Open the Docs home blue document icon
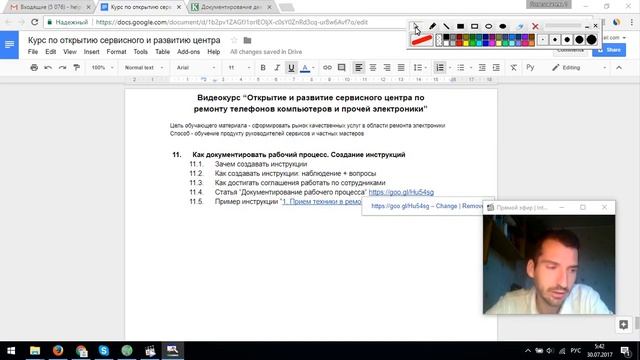Viewport: 640px width, 360px height. 9,44
